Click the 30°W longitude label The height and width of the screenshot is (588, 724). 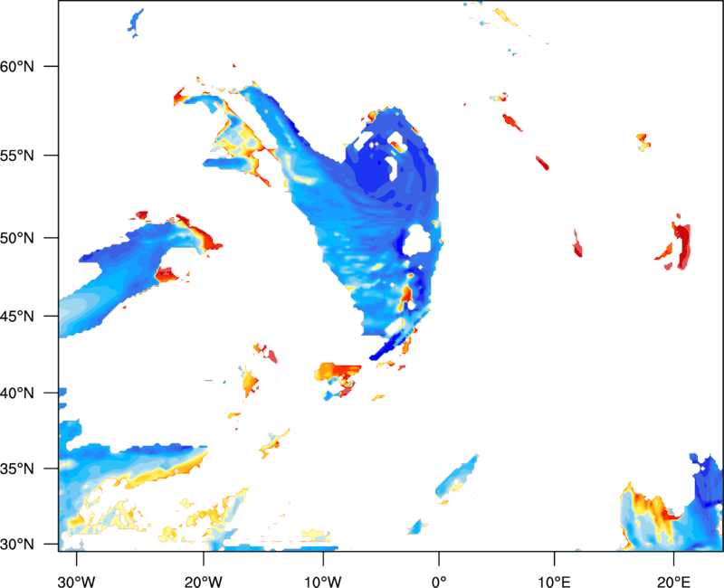77,582
